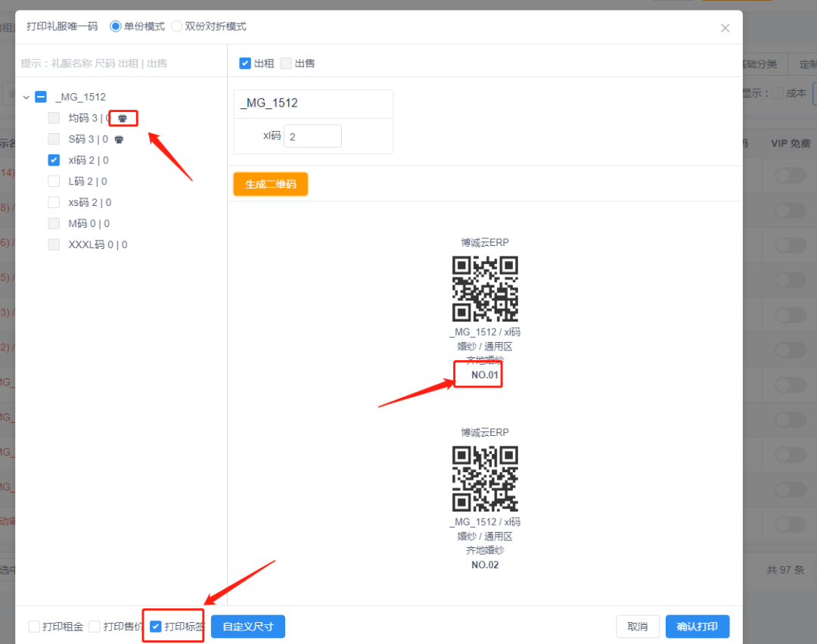The height and width of the screenshot is (644, 817).
Task: Collapse the _MG_1512 tree node
Action: coord(26,98)
